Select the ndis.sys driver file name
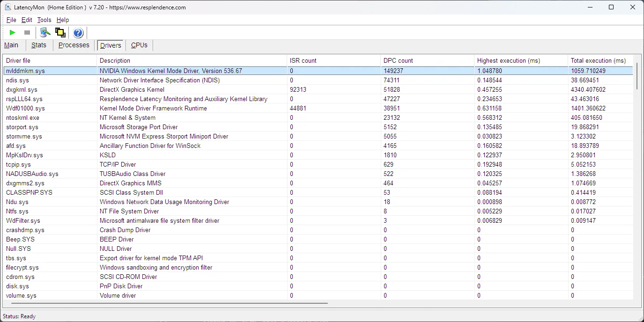Viewport: 644px width, 322px height. point(17,80)
